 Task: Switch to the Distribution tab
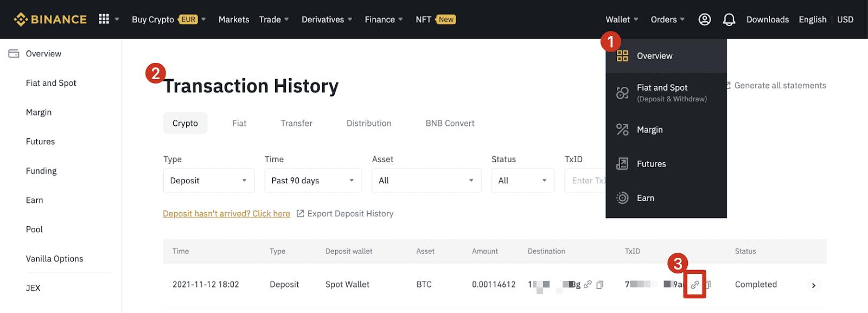coord(369,123)
